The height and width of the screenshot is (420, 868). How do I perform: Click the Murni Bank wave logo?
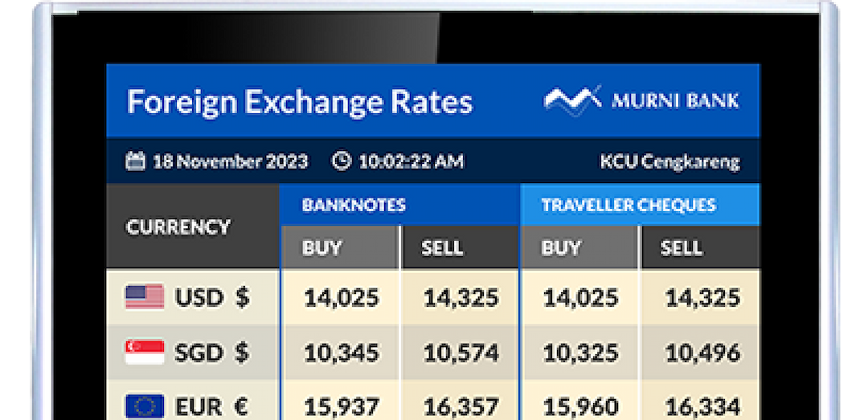click(572, 100)
